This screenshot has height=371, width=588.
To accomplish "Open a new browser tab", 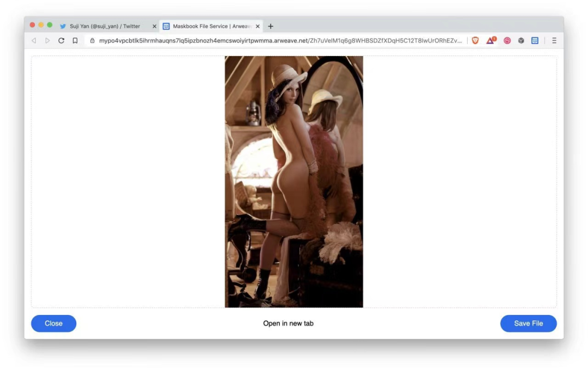I will tap(271, 26).
